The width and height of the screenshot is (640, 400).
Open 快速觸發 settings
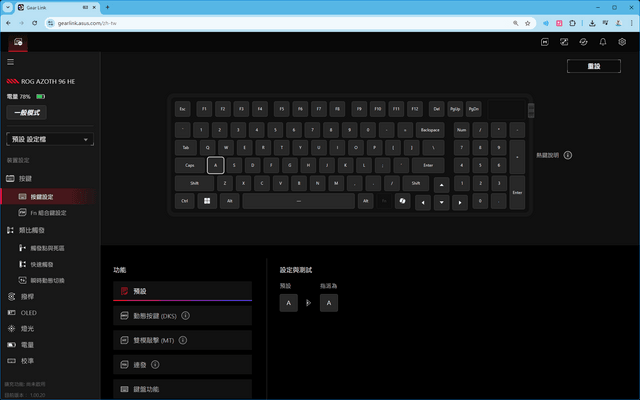tap(42, 264)
